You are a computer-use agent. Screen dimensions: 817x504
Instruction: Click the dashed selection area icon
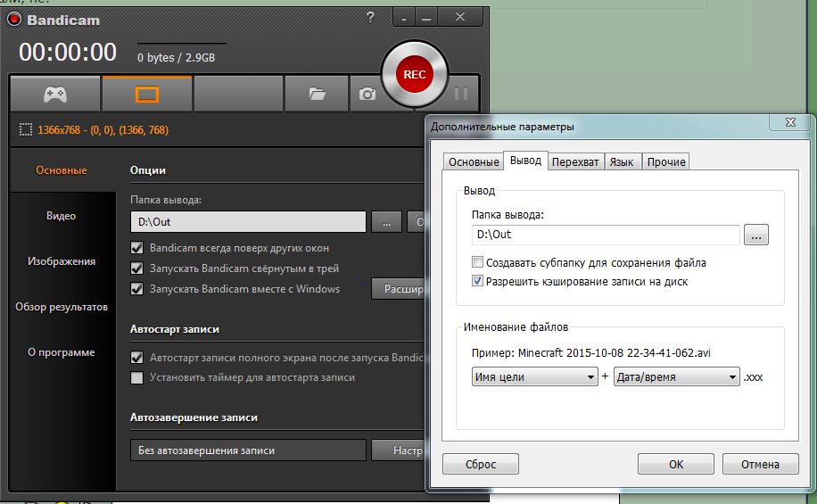pos(26,129)
